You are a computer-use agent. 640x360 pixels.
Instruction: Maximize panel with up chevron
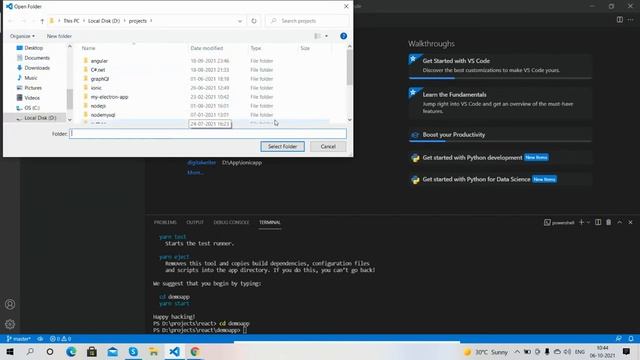620,222
